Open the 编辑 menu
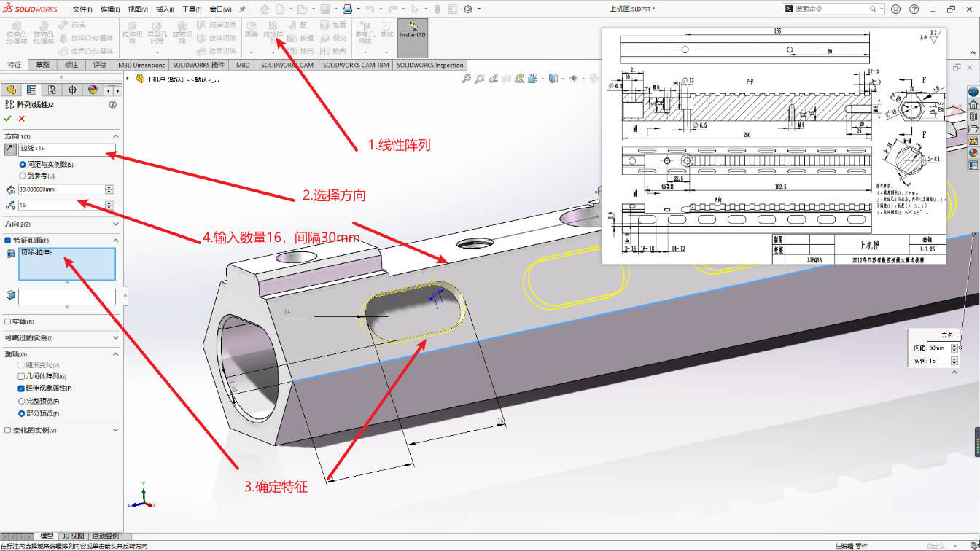 coord(110,9)
